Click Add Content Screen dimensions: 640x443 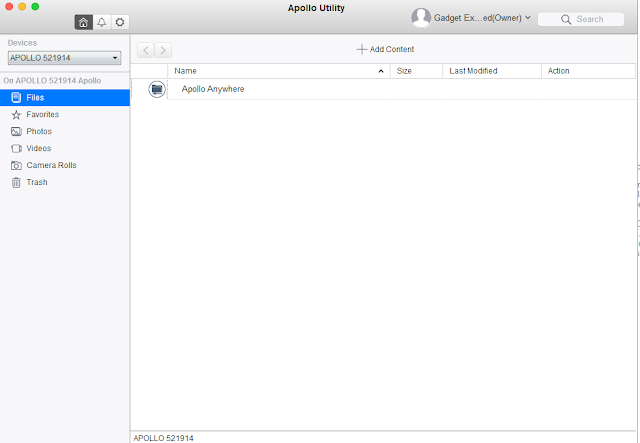point(385,49)
